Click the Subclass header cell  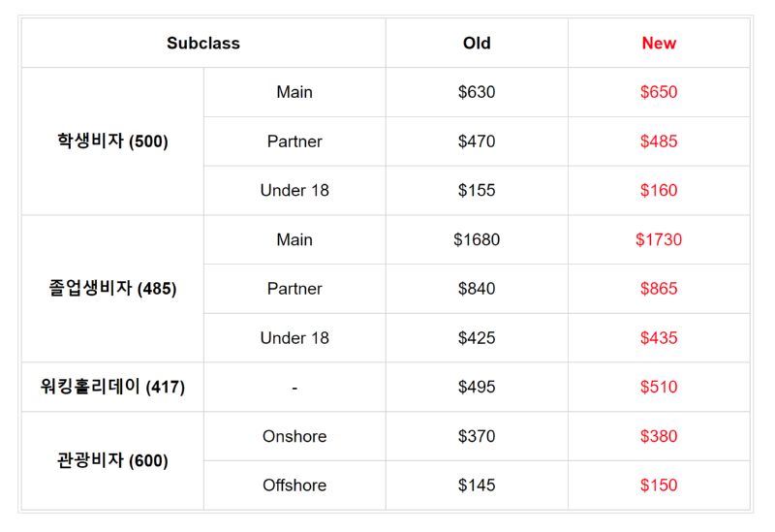pyautogui.click(x=203, y=43)
